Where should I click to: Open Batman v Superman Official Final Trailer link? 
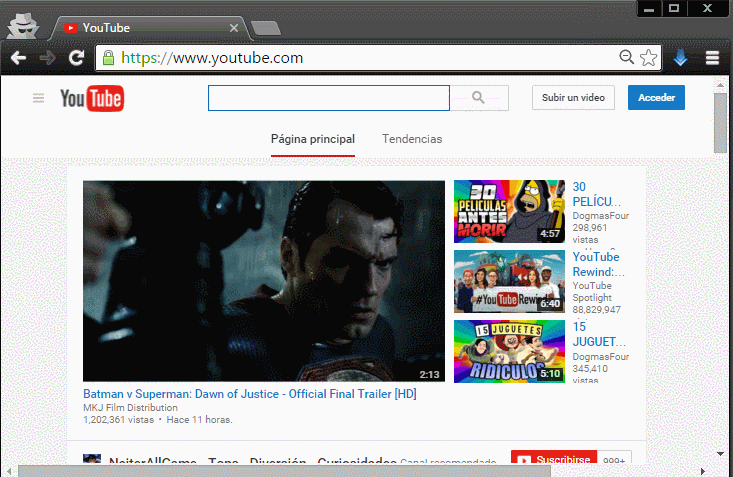pyautogui.click(x=250, y=394)
